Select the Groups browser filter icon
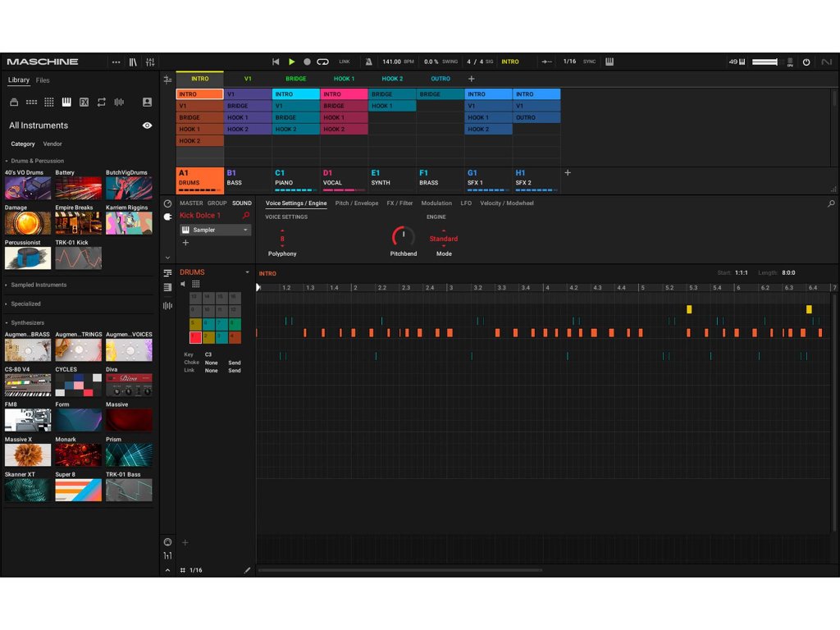 [x=32, y=102]
